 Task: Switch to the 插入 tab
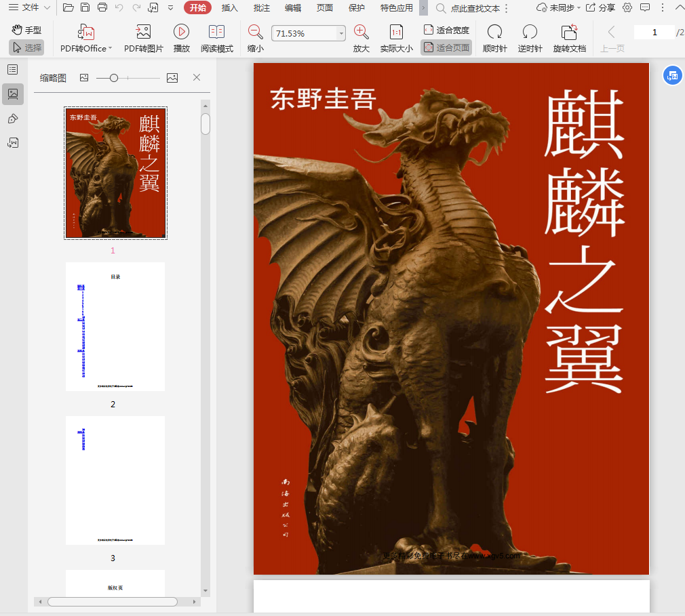230,7
